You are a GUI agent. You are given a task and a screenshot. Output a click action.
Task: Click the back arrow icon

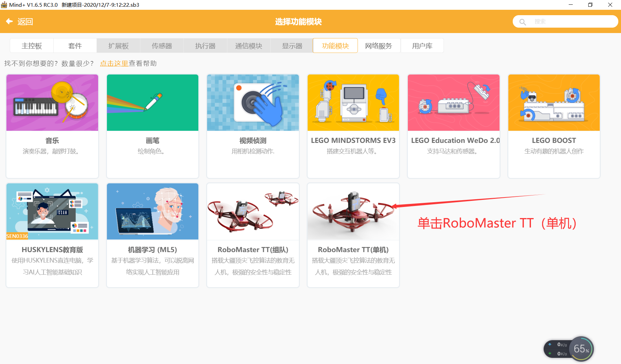click(9, 22)
